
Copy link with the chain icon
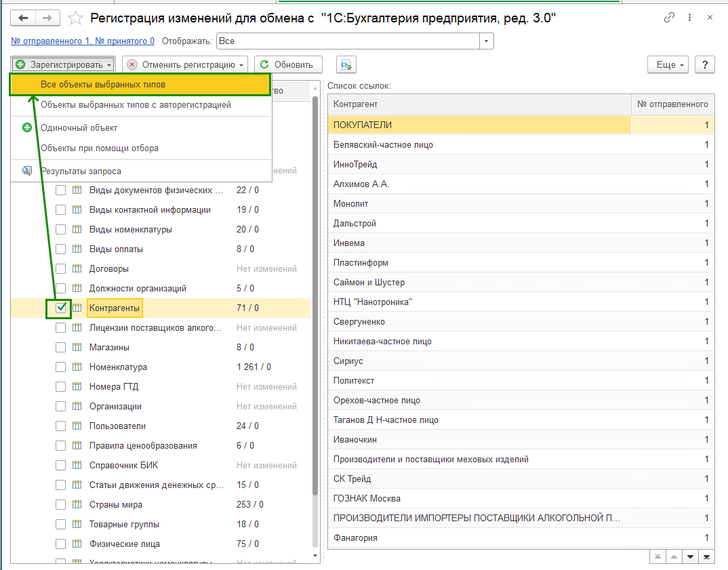(669, 18)
